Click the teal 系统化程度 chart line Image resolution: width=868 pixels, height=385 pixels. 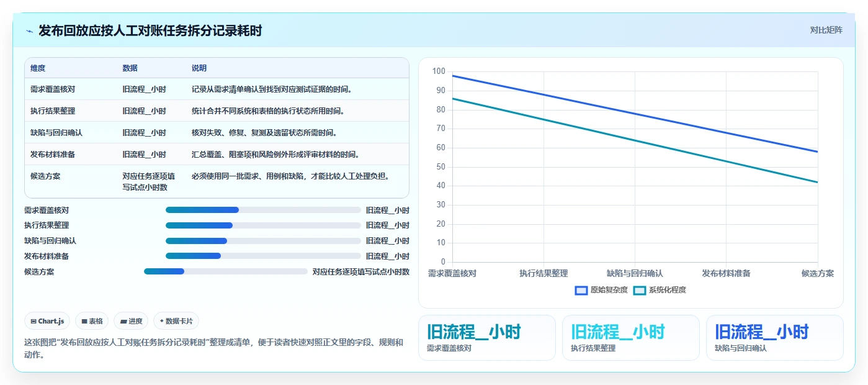[635, 140]
